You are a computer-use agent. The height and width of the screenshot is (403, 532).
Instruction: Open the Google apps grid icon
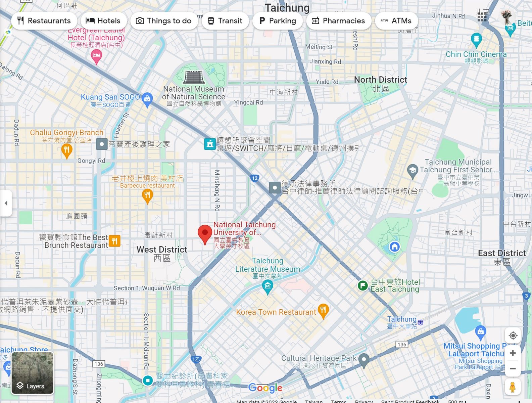click(x=482, y=16)
